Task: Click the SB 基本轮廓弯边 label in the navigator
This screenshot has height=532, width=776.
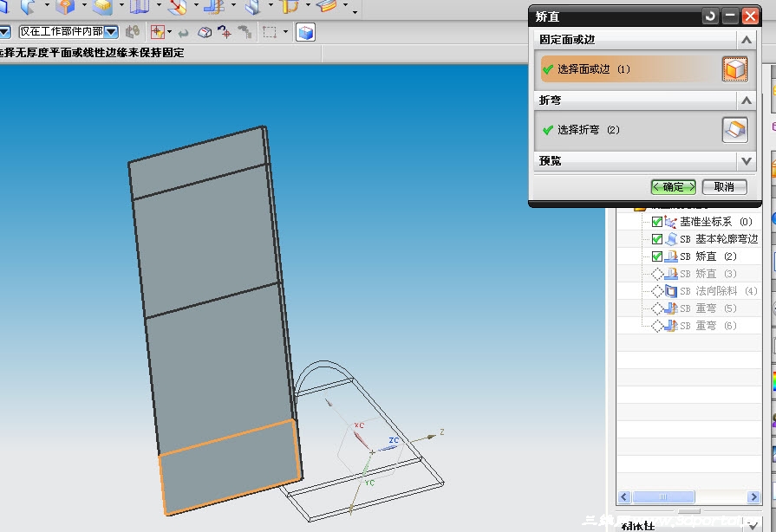Action: 719,239
